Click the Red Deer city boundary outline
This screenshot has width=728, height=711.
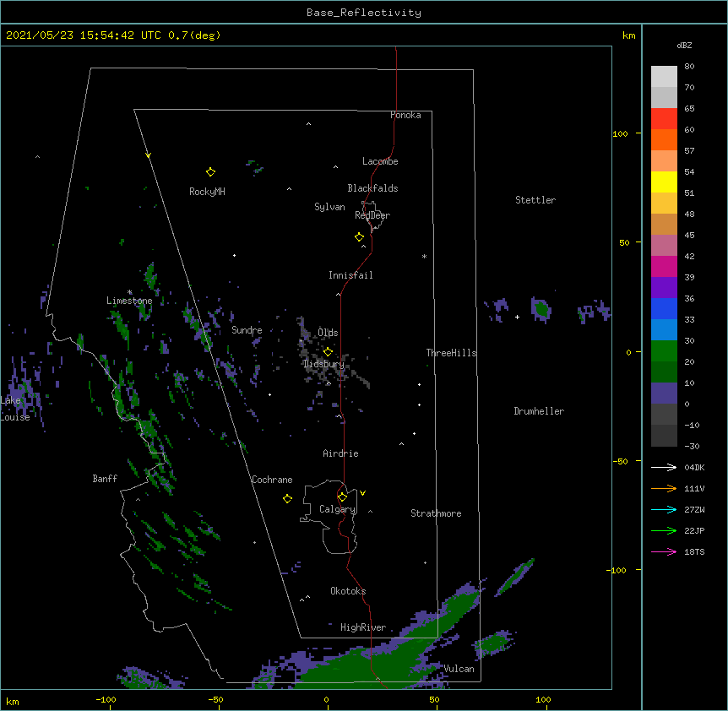click(x=372, y=215)
